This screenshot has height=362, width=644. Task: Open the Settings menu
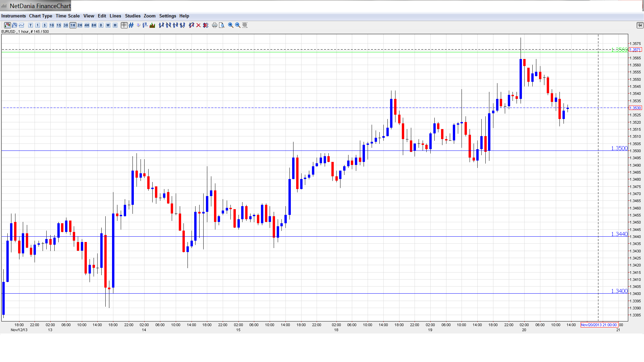point(167,16)
